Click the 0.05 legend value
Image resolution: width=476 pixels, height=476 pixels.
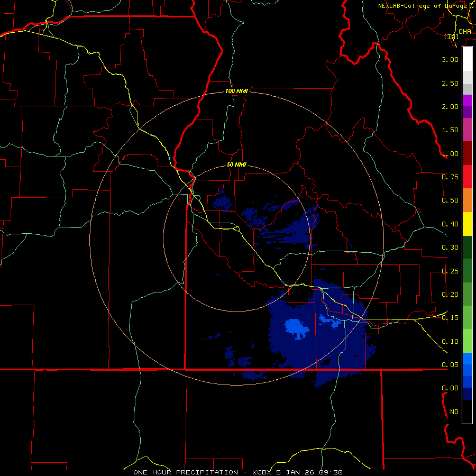450,365
